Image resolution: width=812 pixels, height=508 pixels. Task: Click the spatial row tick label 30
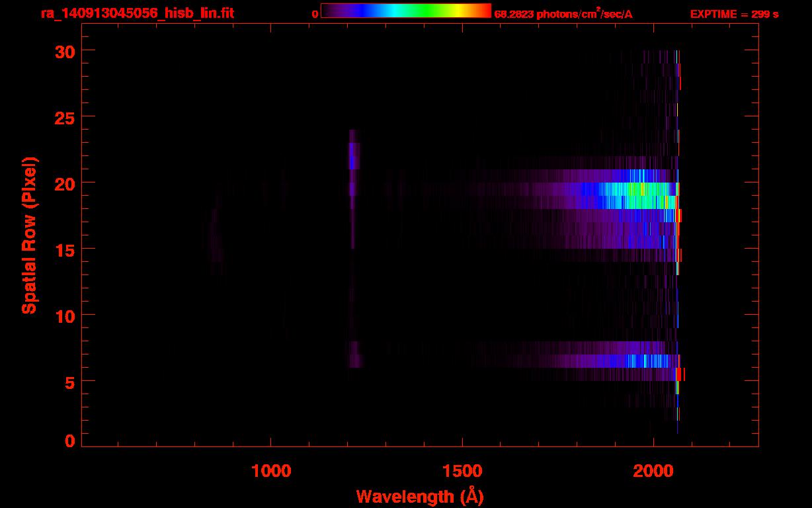[65, 51]
